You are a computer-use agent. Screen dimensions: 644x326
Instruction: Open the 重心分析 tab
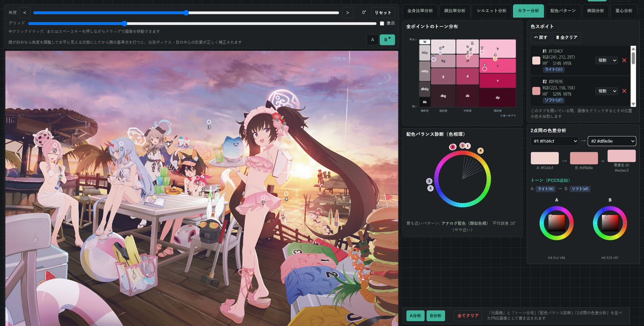click(x=624, y=11)
